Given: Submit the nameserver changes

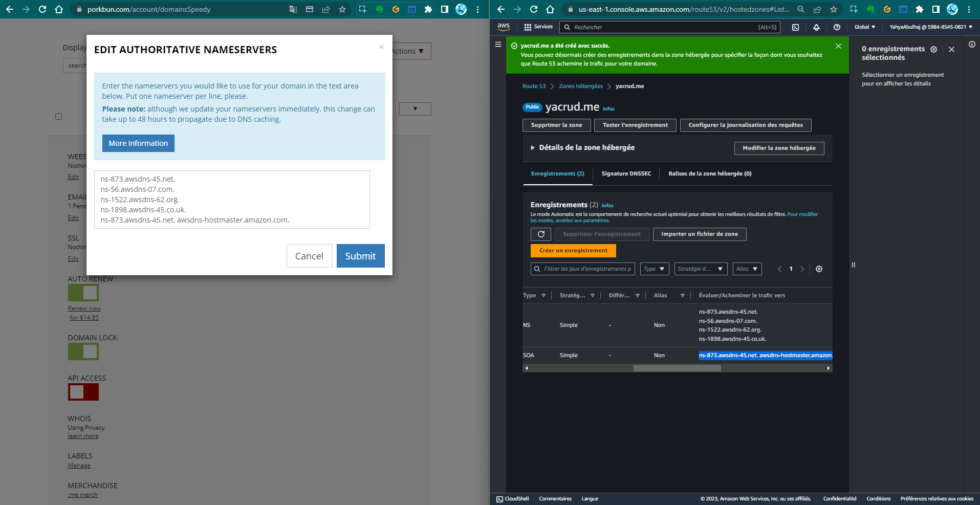Looking at the screenshot, I should (360, 256).
